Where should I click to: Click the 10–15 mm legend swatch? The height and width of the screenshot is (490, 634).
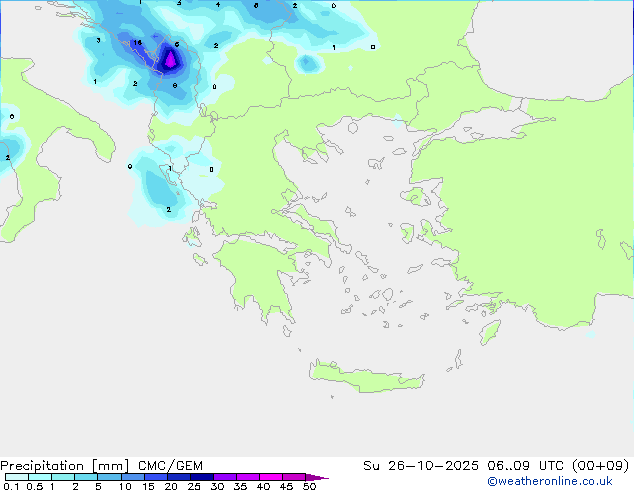click(x=132, y=477)
